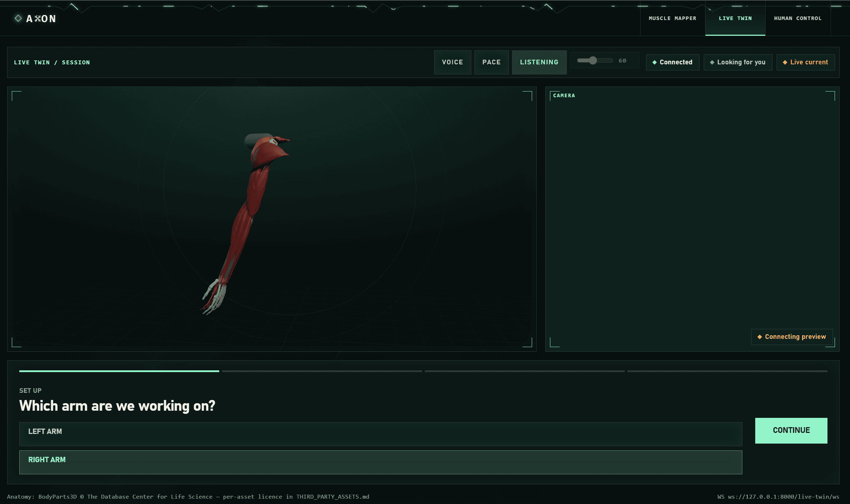The height and width of the screenshot is (504, 850).
Task: Toggle the Voice option
Action: click(x=452, y=62)
